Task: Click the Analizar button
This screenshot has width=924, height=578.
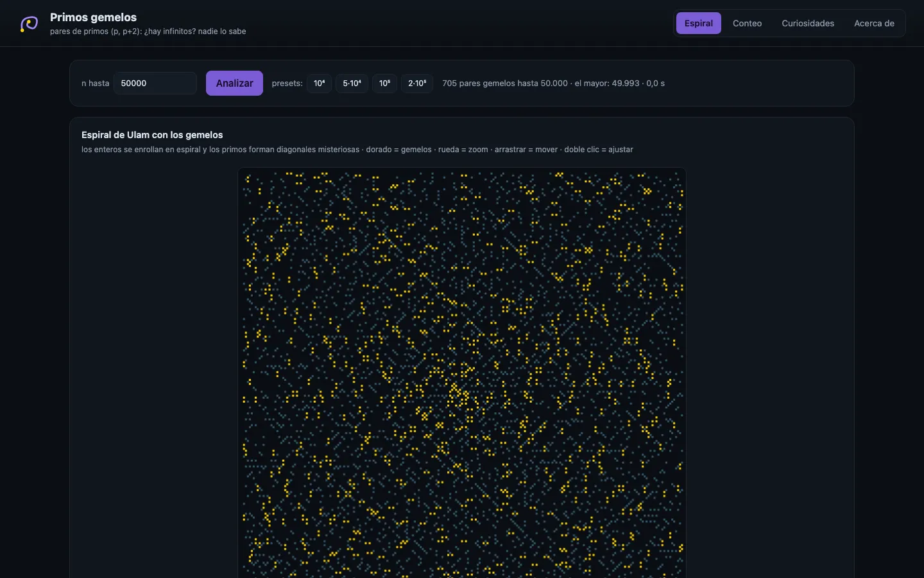Action: pyautogui.click(x=234, y=83)
